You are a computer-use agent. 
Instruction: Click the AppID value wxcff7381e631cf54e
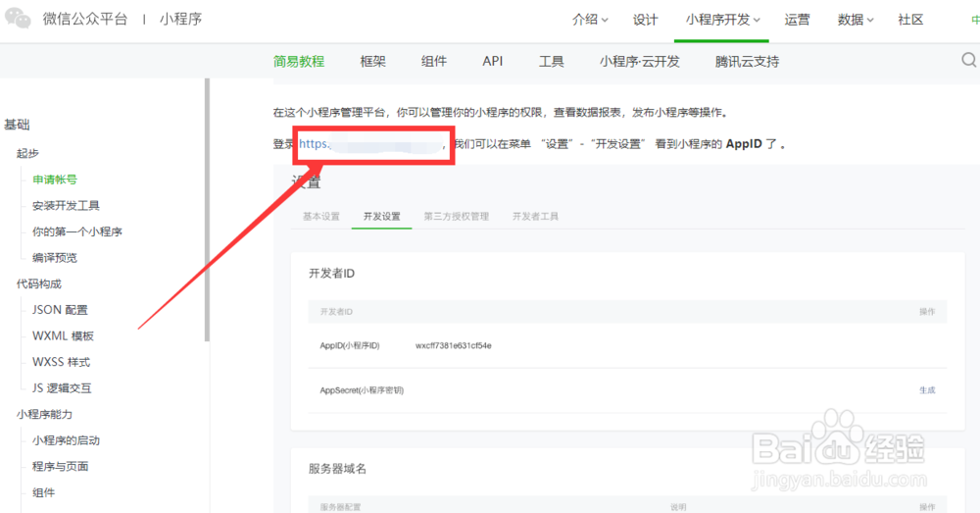(x=454, y=345)
